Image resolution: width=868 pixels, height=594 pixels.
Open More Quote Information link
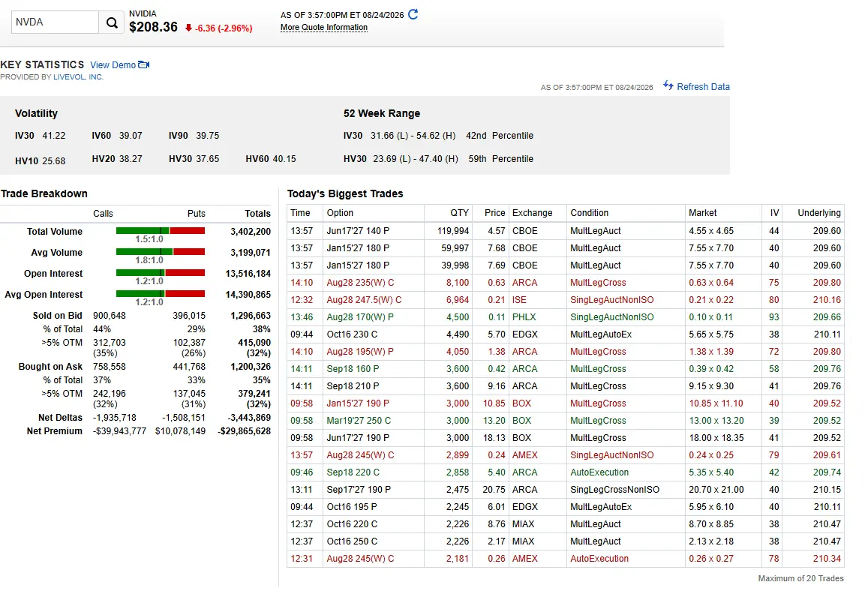[x=324, y=27]
